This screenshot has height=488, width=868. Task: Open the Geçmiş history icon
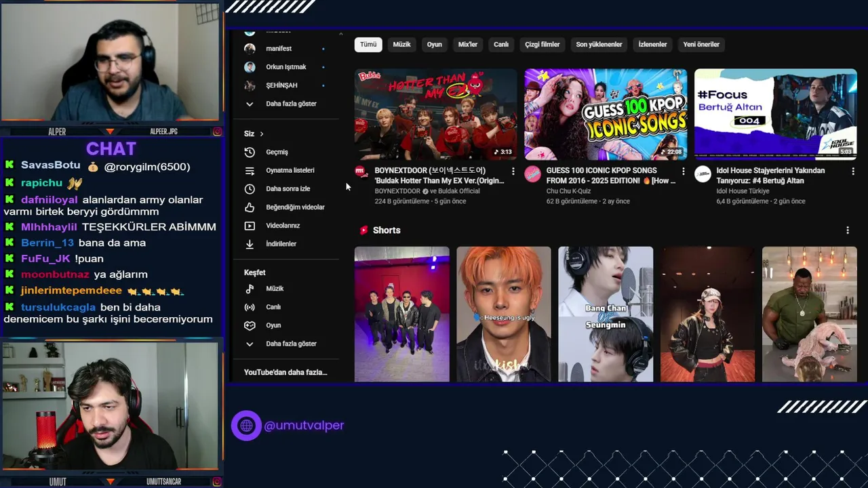[x=250, y=152]
